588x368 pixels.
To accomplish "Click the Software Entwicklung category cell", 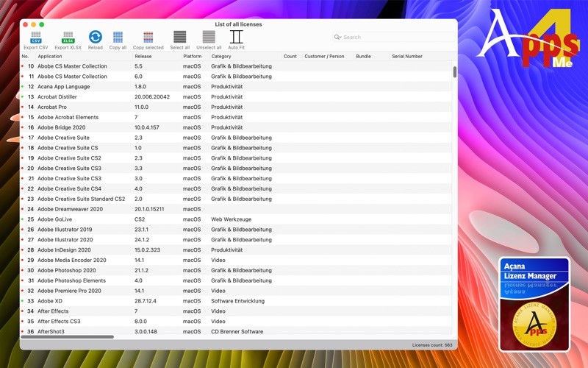I will 237,301.
